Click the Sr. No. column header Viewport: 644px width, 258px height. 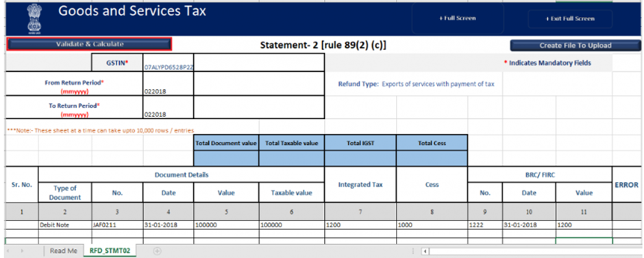21,185
